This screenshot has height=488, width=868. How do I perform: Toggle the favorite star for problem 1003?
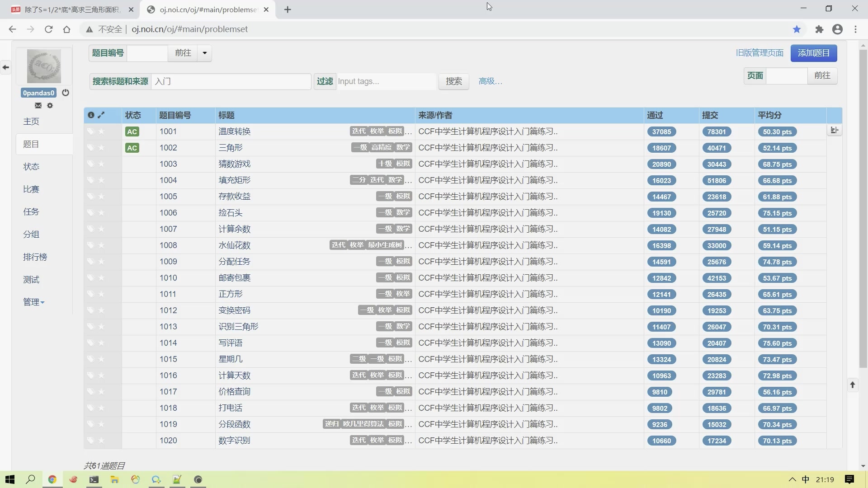(101, 164)
